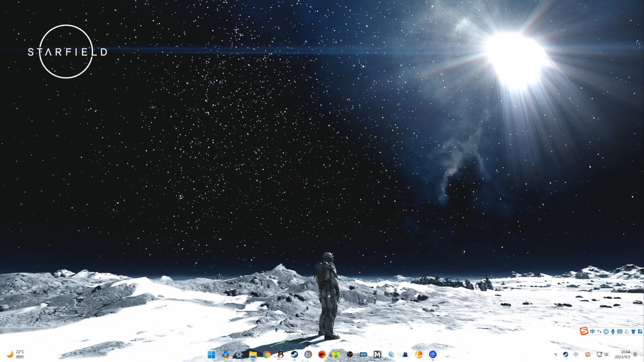Open the volume speaker control
The width and height of the screenshot is (644, 362).
point(607,355)
